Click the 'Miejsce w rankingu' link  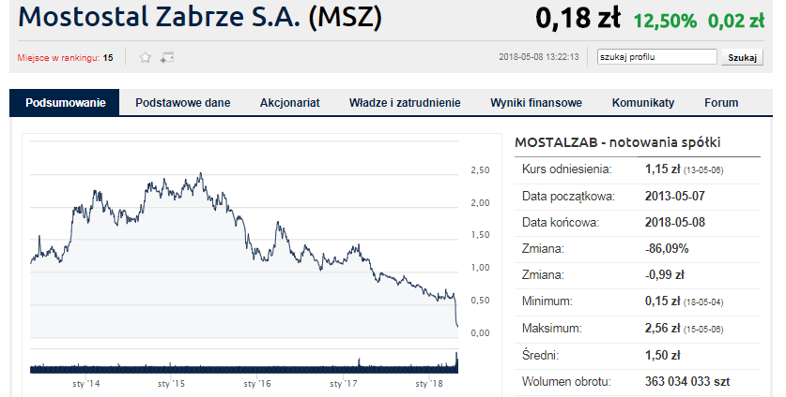coord(59,58)
